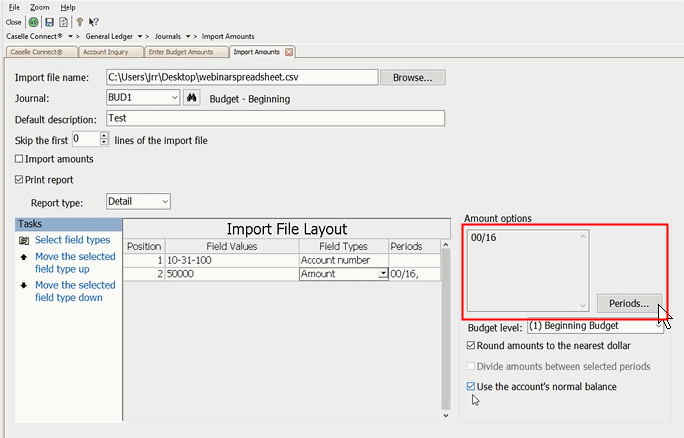Click the Move the selected field type up link

pos(75,263)
